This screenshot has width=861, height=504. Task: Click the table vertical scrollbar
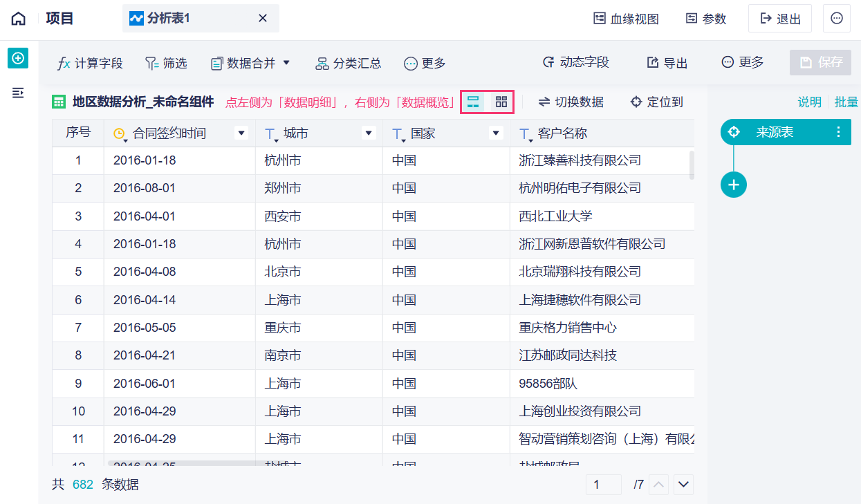692,165
